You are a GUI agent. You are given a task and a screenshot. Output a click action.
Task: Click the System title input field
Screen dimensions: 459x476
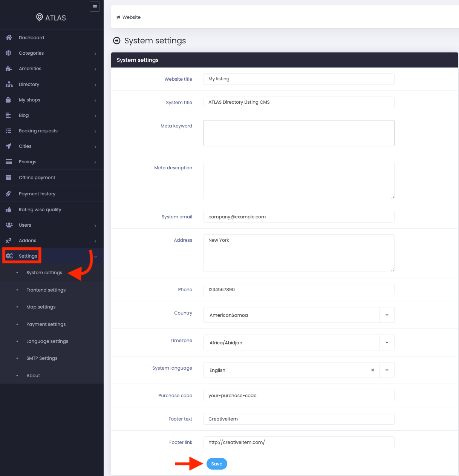coord(299,102)
